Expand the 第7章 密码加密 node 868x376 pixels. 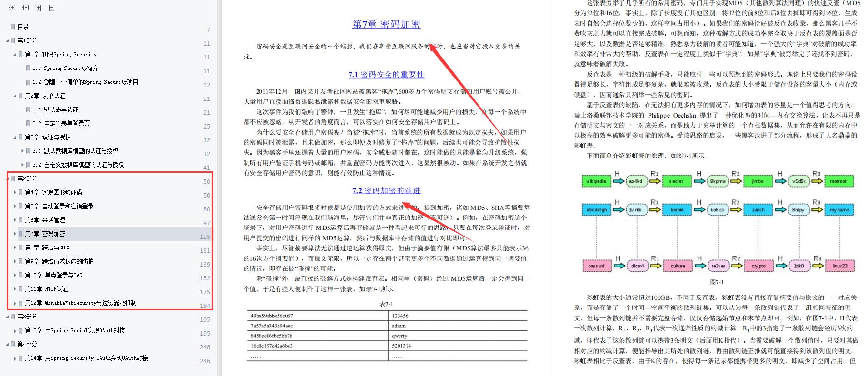15,234
